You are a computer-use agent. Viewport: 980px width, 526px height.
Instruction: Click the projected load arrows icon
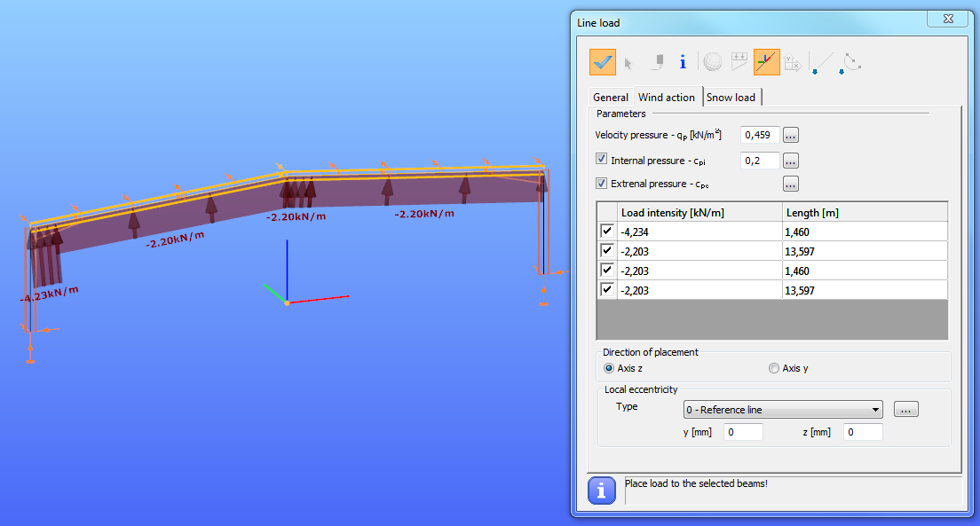[x=739, y=62]
